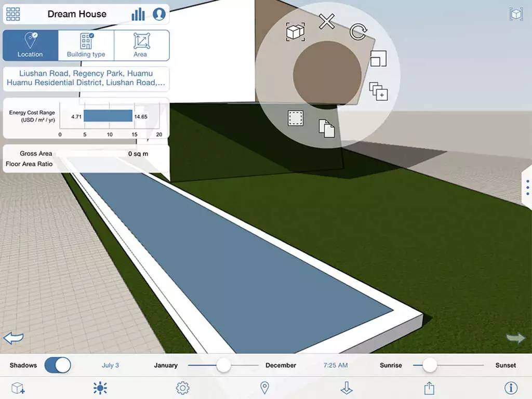
Task: Click the Sunrise–Sunset time slider handle
Action: [429, 365]
